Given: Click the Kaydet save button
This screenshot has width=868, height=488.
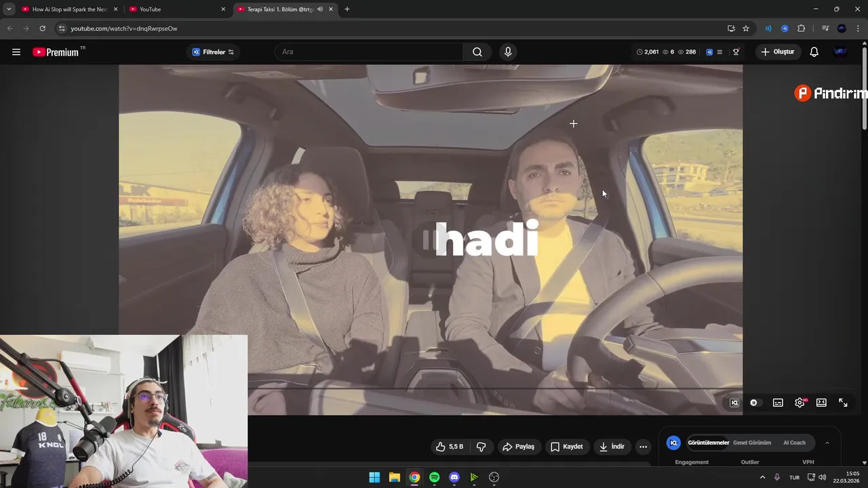Looking at the screenshot, I should pos(567,447).
